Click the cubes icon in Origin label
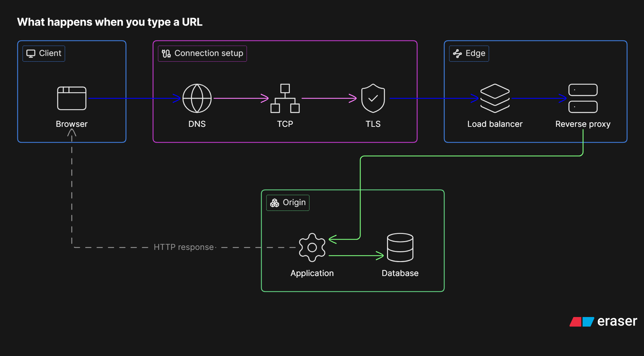Viewport: 644px width, 356px height. 275,203
